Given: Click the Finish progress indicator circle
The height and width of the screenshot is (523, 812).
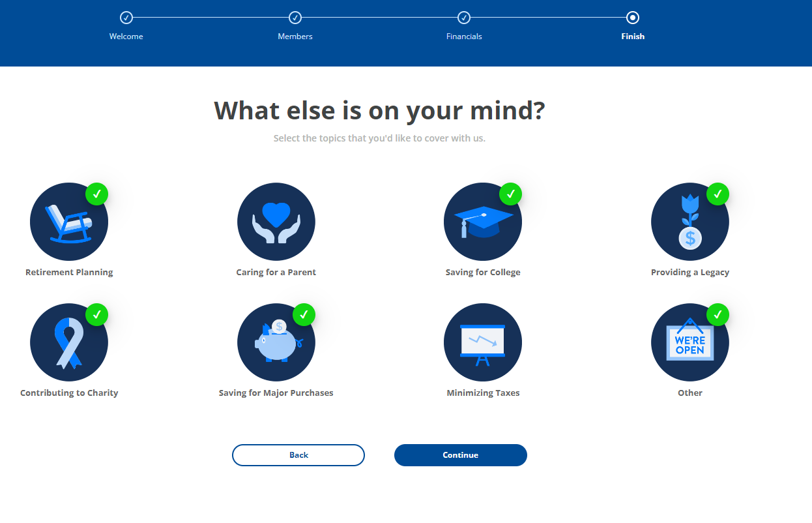Looking at the screenshot, I should [633, 18].
